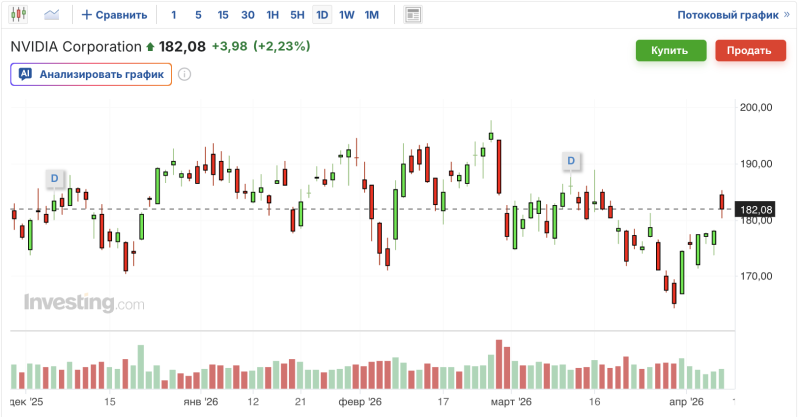Click the March dividend D marker
Image resolution: width=800 pixels, height=417 pixels.
[571, 160]
